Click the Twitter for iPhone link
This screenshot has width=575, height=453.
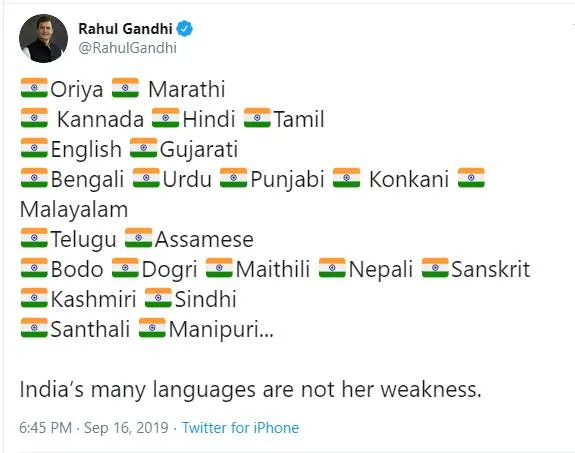click(x=240, y=428)
